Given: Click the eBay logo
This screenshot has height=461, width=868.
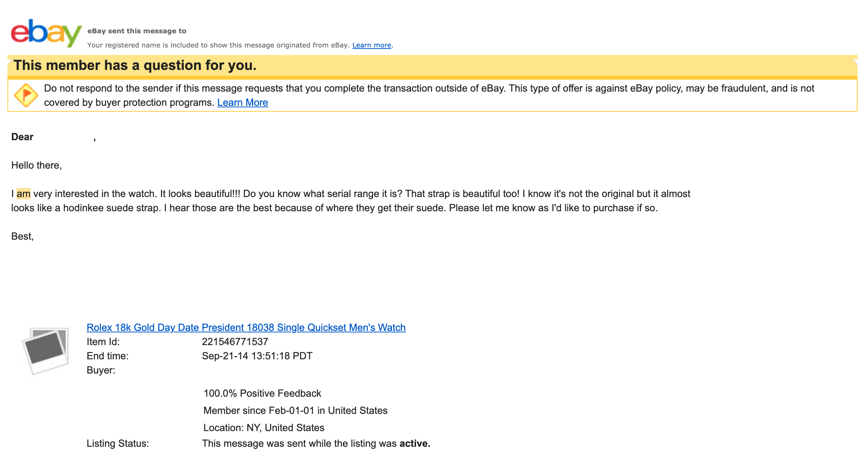Looking at the screenshot, I should click(46, 33).
